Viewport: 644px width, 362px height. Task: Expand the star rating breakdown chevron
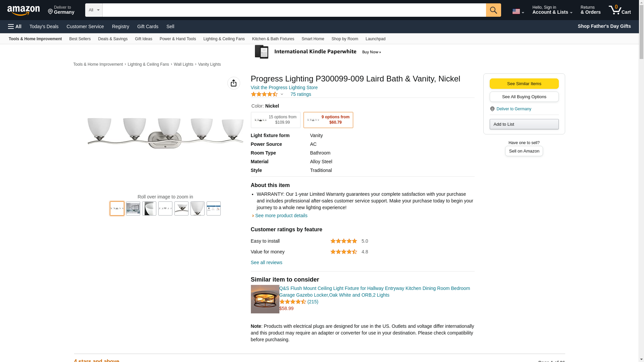point(282,94)
